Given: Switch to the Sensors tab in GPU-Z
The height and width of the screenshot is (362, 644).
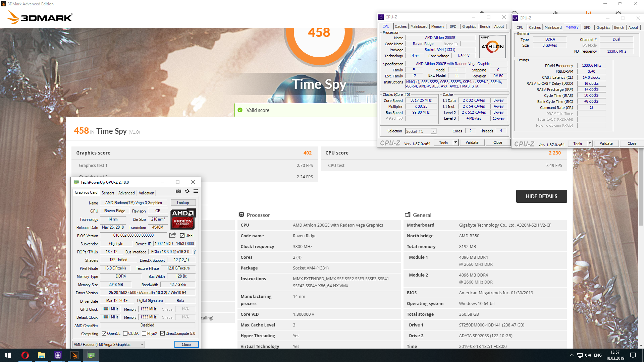Looking at the screenshot, I should click(108, 193).
